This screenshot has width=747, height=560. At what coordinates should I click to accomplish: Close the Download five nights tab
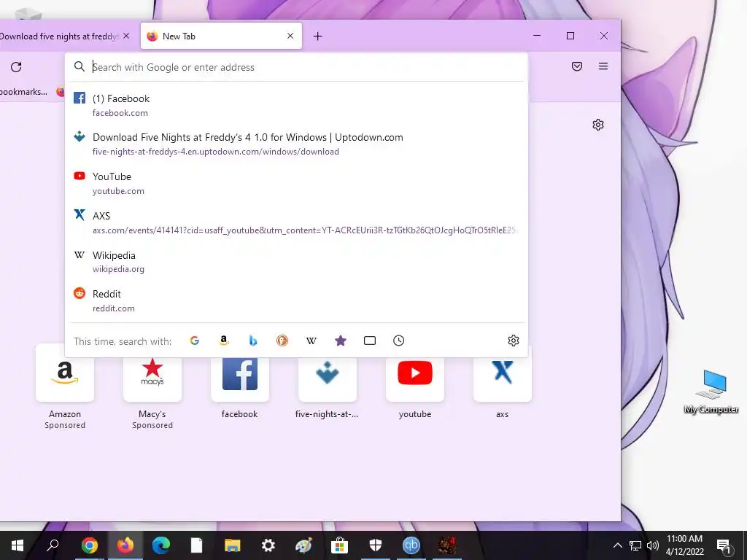[x=126, y=36]
